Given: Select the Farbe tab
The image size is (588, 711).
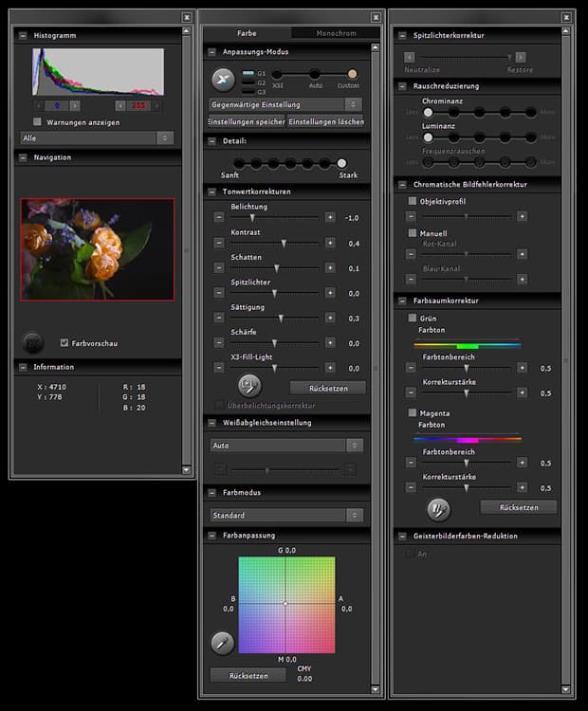Looking at the screenshot, I should [247, 33].
